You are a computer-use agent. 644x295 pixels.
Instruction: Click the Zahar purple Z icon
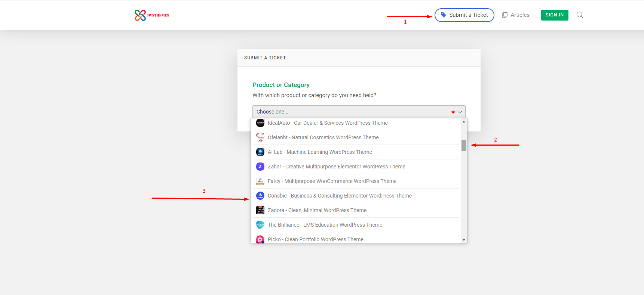(260, 167)
